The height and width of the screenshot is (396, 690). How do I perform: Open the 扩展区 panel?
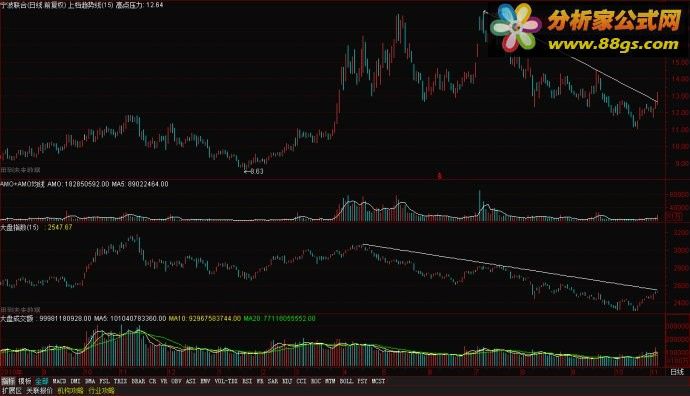click(12, 391)
